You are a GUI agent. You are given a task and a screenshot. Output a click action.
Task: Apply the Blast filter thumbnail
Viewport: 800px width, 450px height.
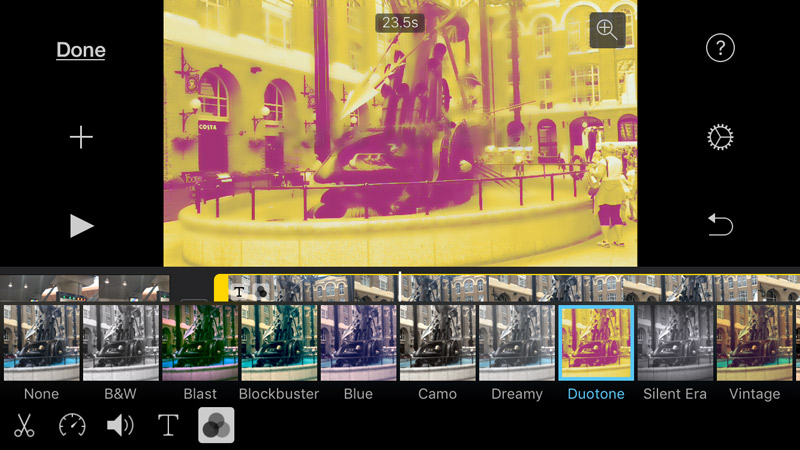(200, 342)
